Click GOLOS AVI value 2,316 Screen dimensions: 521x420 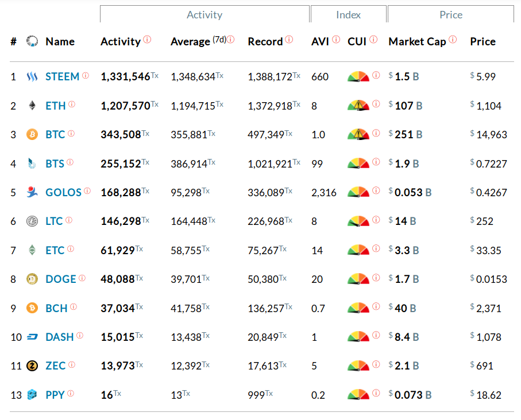click(324, 193)
